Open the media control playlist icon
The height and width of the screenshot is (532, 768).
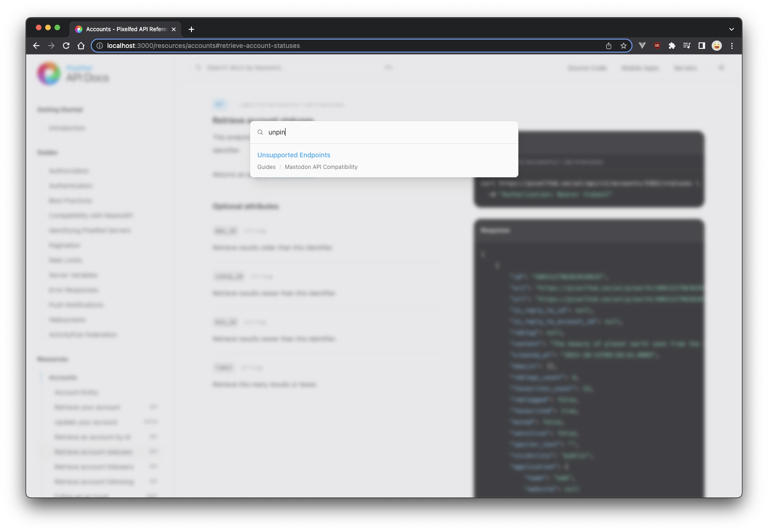point(687,46)
